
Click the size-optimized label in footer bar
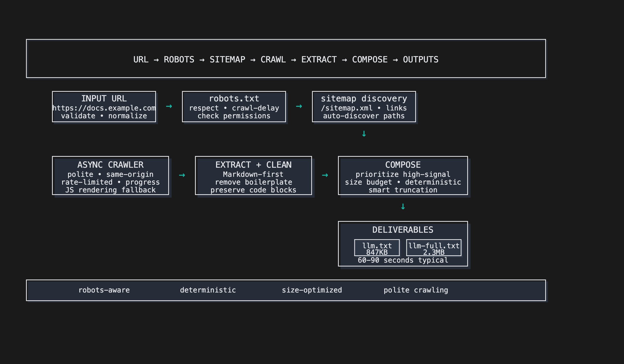point(312,290)
